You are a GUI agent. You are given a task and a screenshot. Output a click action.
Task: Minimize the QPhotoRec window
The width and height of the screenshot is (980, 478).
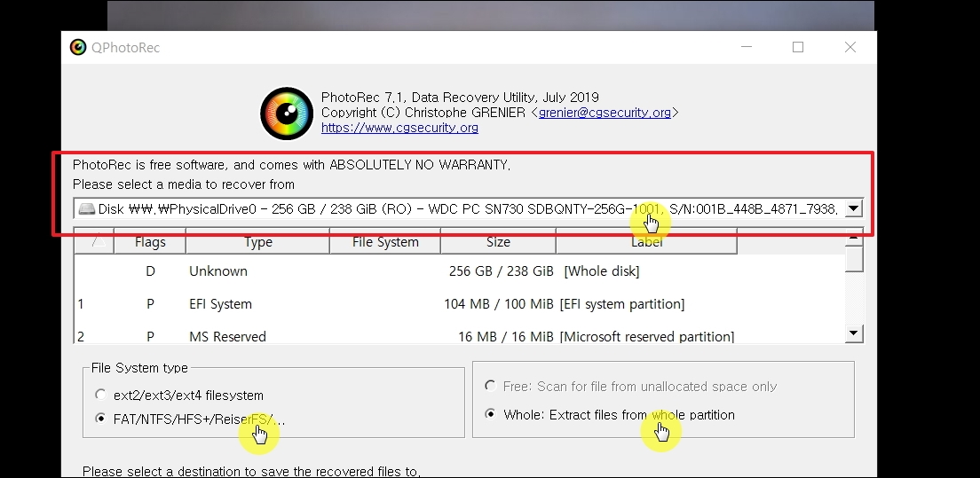(746, 47)
